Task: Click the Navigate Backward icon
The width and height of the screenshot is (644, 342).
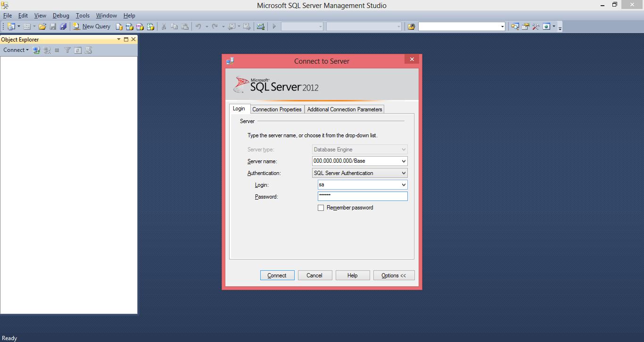Action: pyautogui.click(x=231, y=26)
